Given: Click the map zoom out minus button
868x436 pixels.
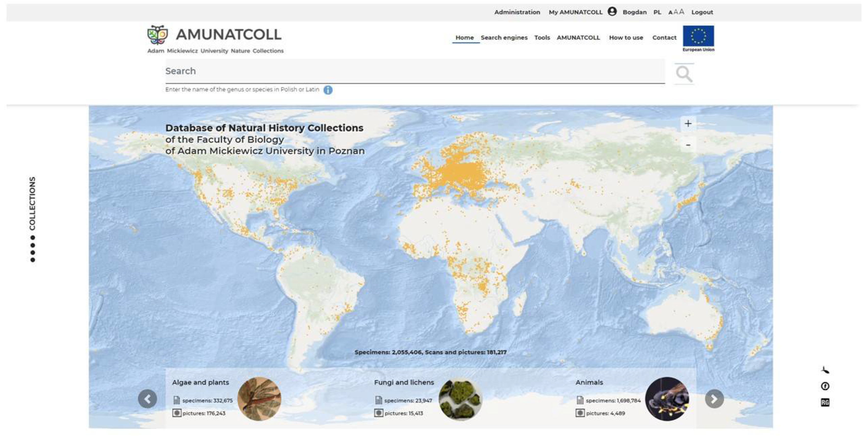Looking at the screenshot, I should pos(688,145).
